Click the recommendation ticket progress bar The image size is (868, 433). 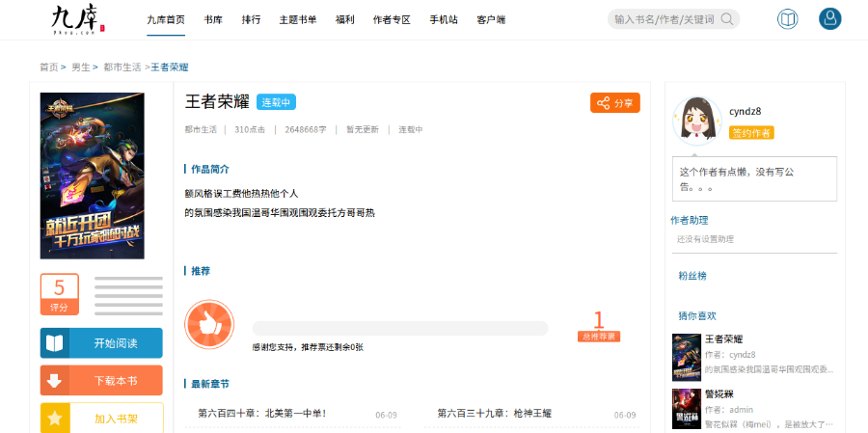coord(399,328)
